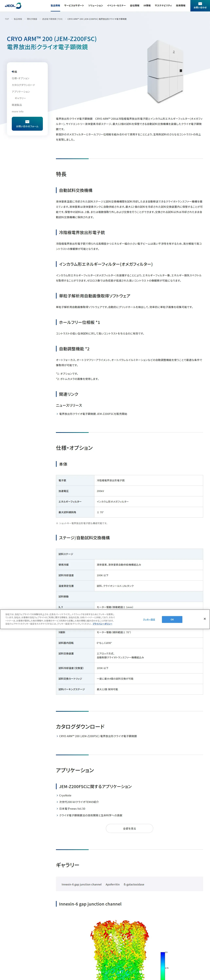This screenshot has height=980, width=210.
Task: Open the 会社情報 menu
Action: [x=135, y=6]
